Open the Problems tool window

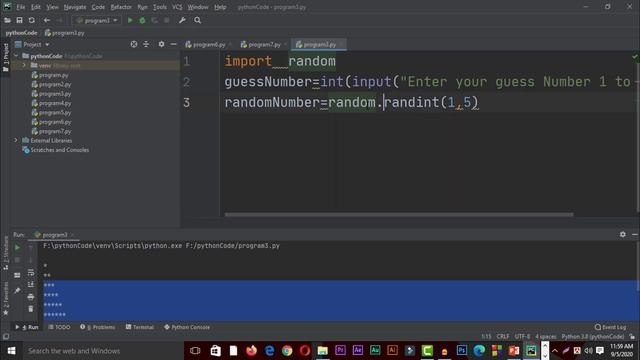[x=98, y=327]
